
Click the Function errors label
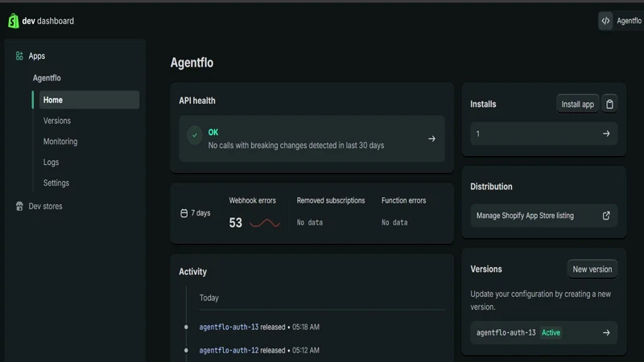[404, 200]
